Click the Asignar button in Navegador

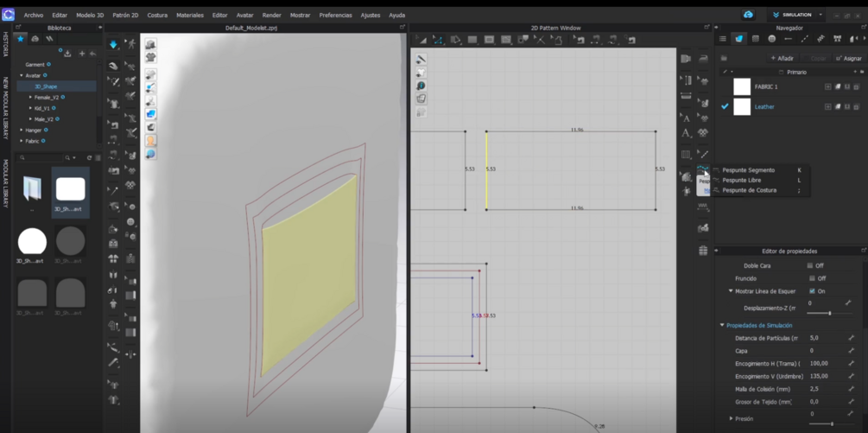(x=849, y=58)
